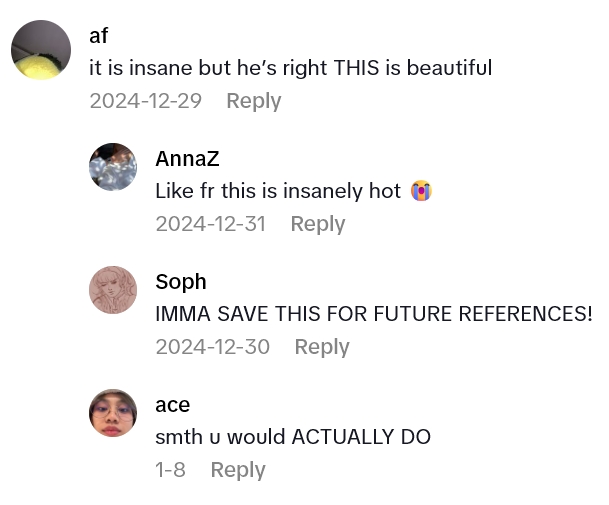Click the 1-8 timestamp on ace's comment
The width and height of the screenshot is (609, 505).
click(170, 470)
